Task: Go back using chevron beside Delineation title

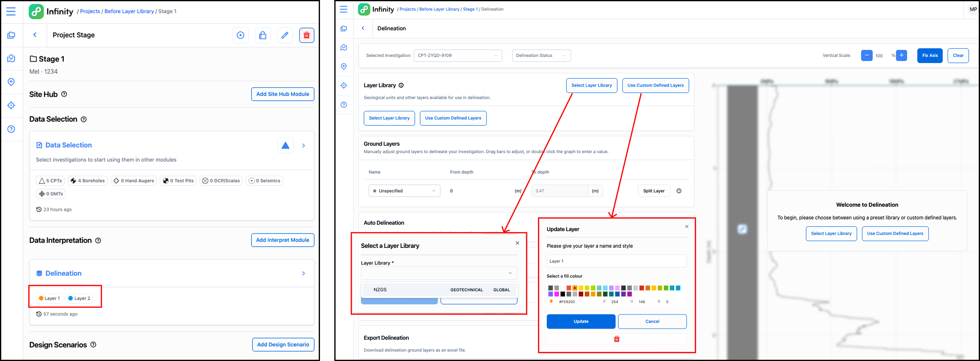Action: point(363,28)
